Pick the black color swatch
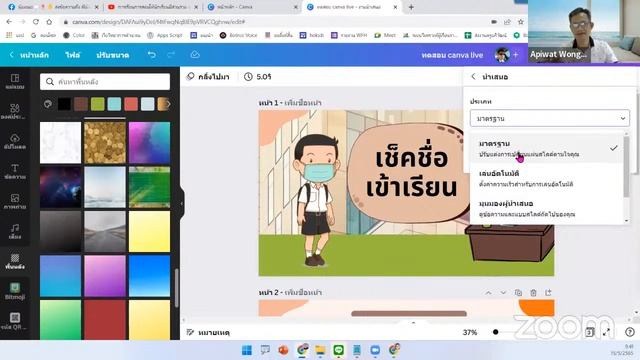 (64, 104)
